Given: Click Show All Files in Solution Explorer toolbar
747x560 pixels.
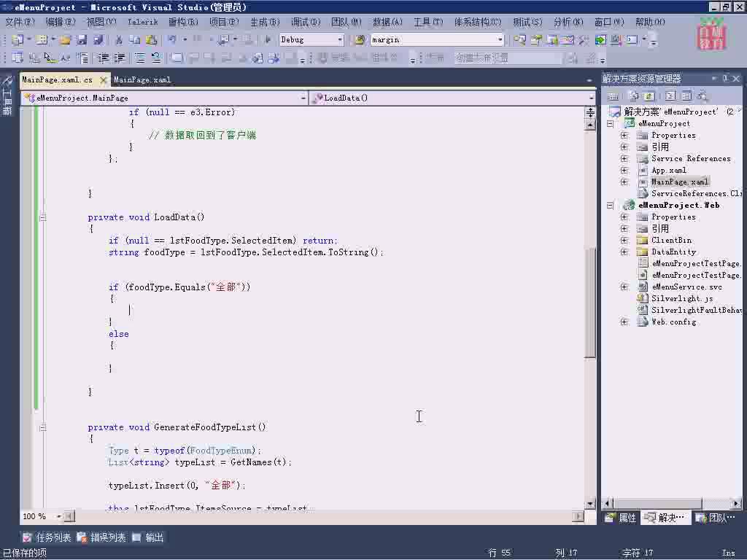Looking at the screenshot, I should (634, 96).
